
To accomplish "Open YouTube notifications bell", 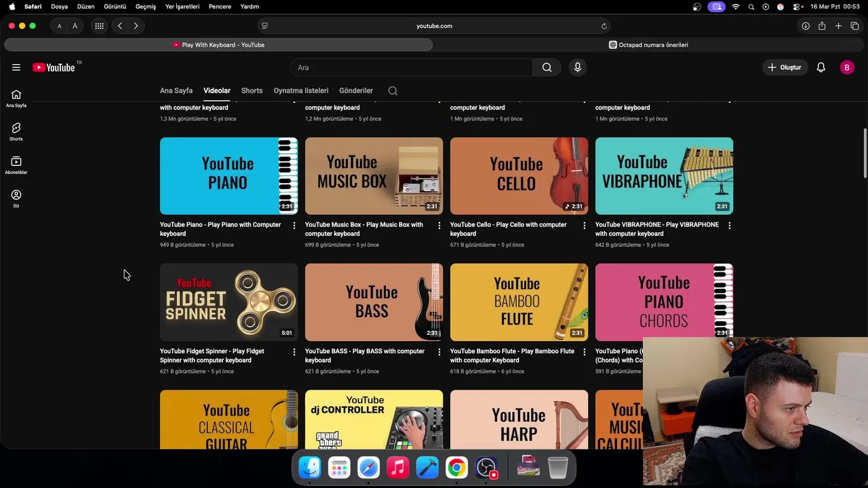I will [x=821, y=67].
